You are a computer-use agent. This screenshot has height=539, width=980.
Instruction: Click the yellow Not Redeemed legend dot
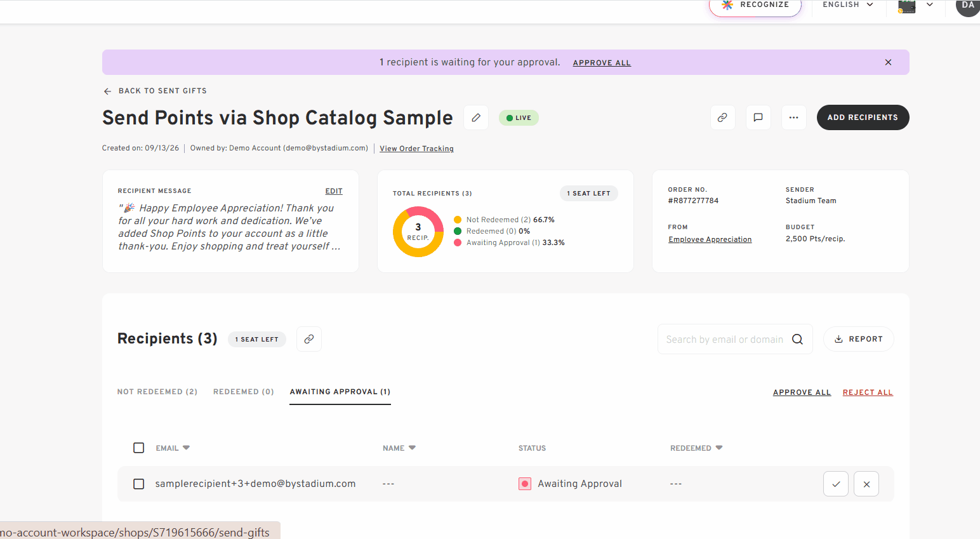pos(458,220)
